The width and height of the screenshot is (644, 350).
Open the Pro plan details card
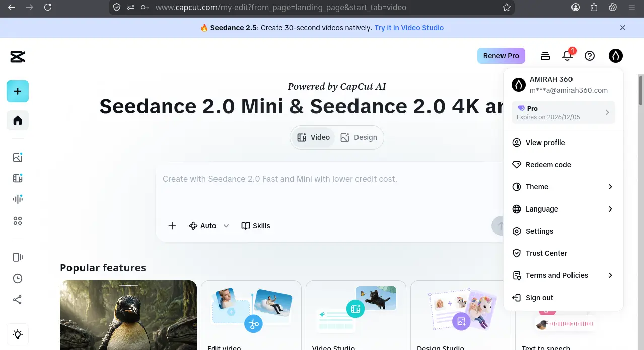563,112
